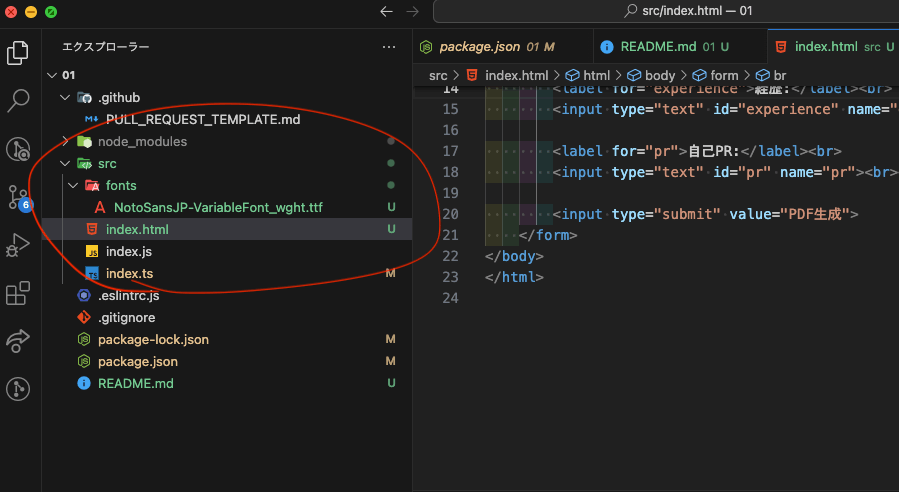
Task: Click the TS icon beside index.ts
Action: pos(92,274)
